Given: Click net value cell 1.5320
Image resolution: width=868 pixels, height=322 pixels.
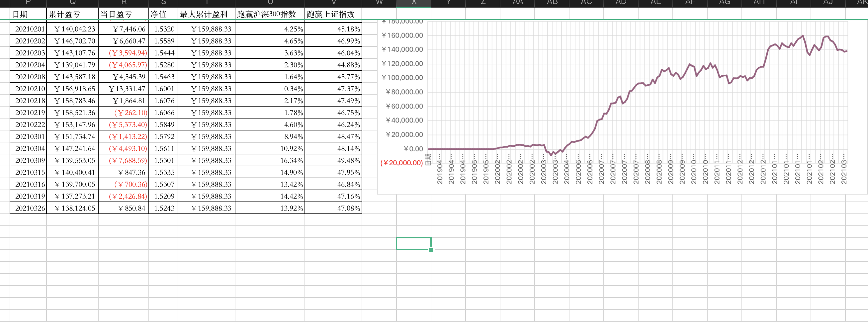Looking at the screenshot, I should 163,29.
